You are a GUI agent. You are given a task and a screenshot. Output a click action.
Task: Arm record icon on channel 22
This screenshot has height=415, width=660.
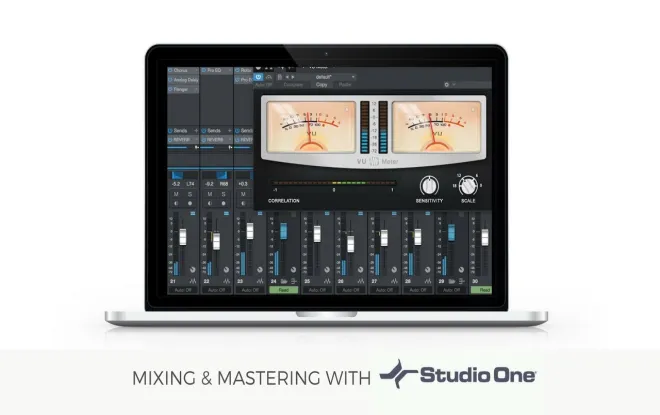tap(224, 203)
